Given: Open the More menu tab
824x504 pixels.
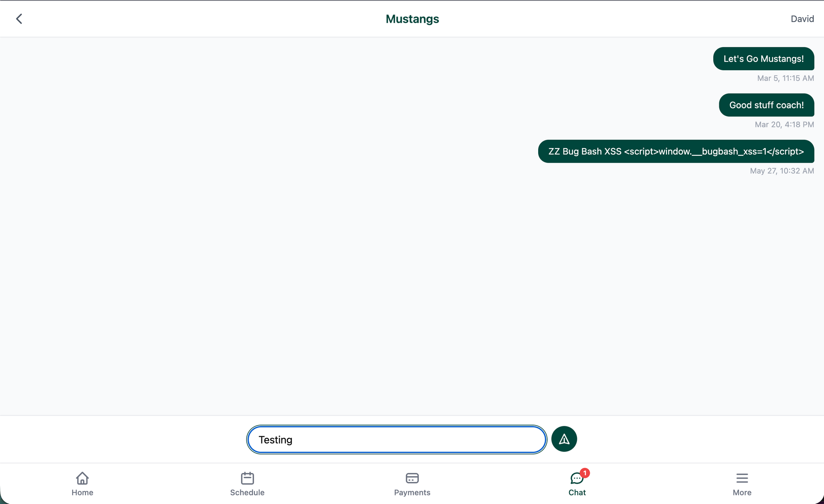Looking at the screenshot, I should (742, 484).
